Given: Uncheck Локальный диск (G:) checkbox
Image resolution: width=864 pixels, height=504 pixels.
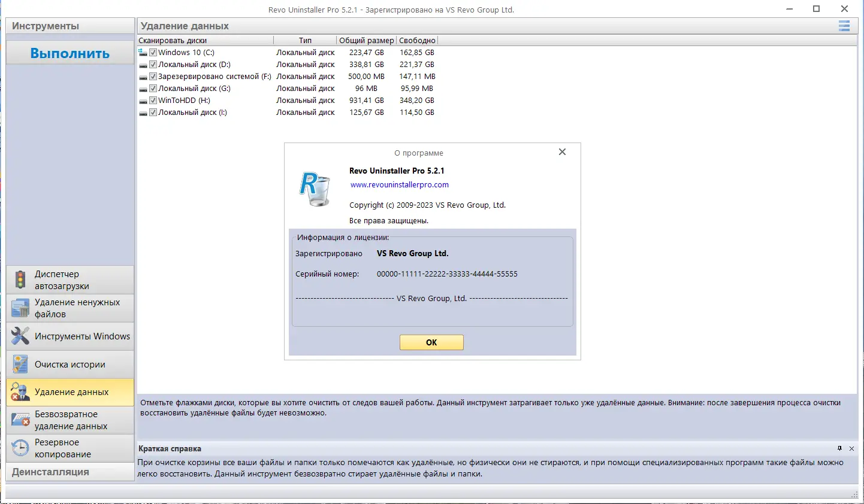Looking at the screenshot, I should pyautogui.click(x=153, y=89).
